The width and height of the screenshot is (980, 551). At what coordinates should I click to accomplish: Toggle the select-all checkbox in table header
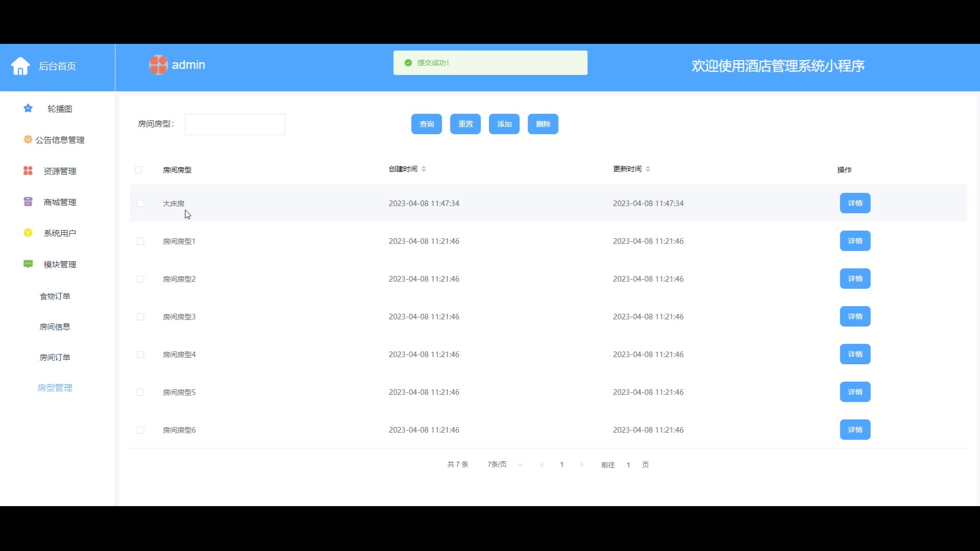(x=138, y=170)
